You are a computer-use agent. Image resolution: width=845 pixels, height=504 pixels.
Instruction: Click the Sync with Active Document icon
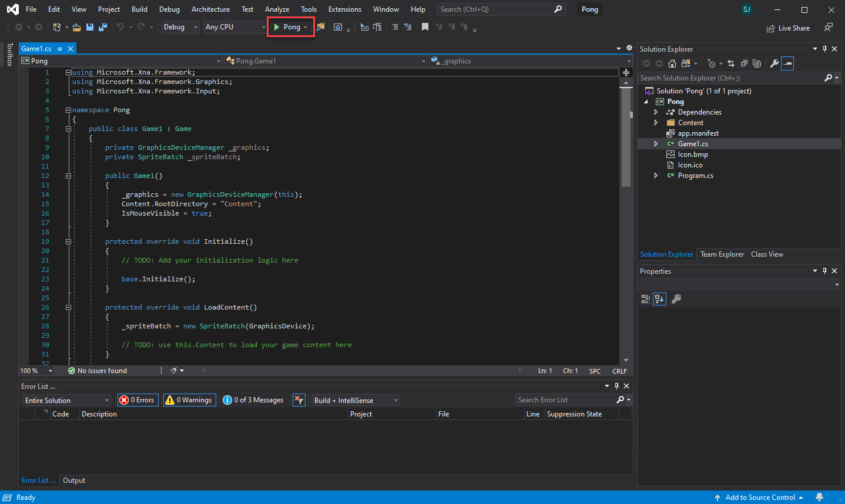[731, 63]
